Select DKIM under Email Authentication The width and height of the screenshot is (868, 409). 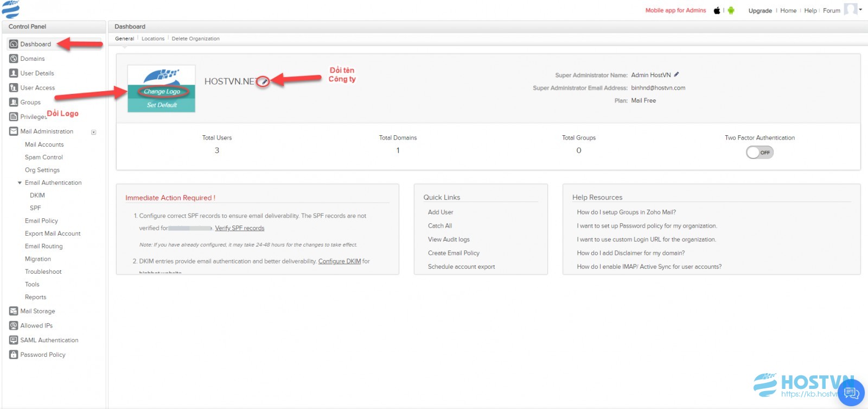tap(37, 196)
